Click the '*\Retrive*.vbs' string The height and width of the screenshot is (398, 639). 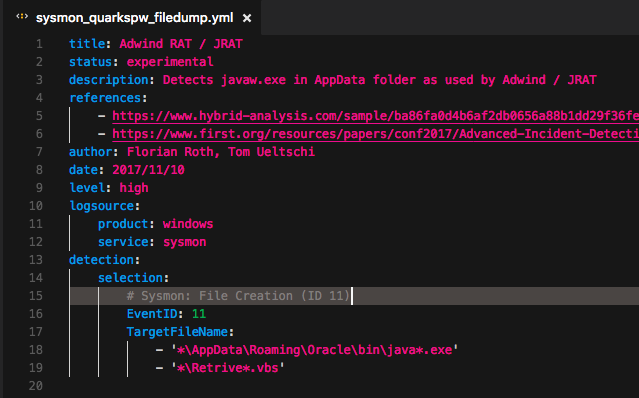[x=227, y=368]
